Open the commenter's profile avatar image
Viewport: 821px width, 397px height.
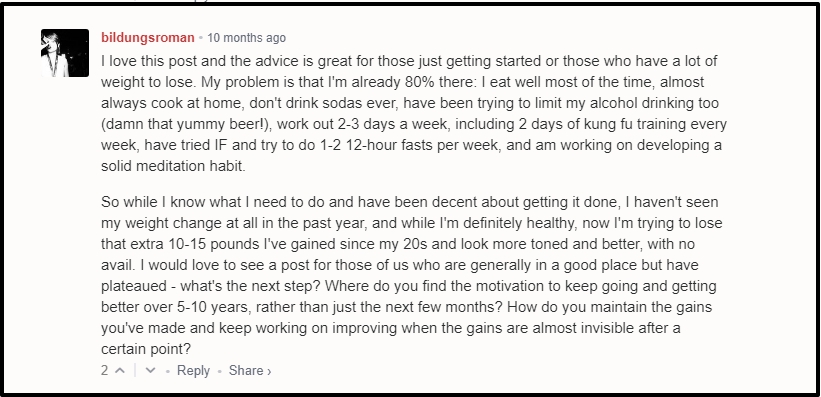tap(65, 53)
